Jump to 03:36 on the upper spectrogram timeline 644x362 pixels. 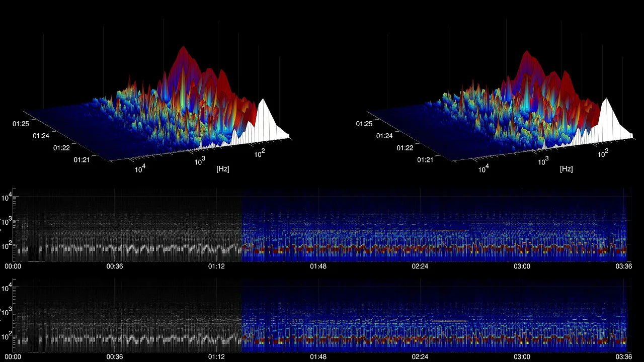coord(624,266)
